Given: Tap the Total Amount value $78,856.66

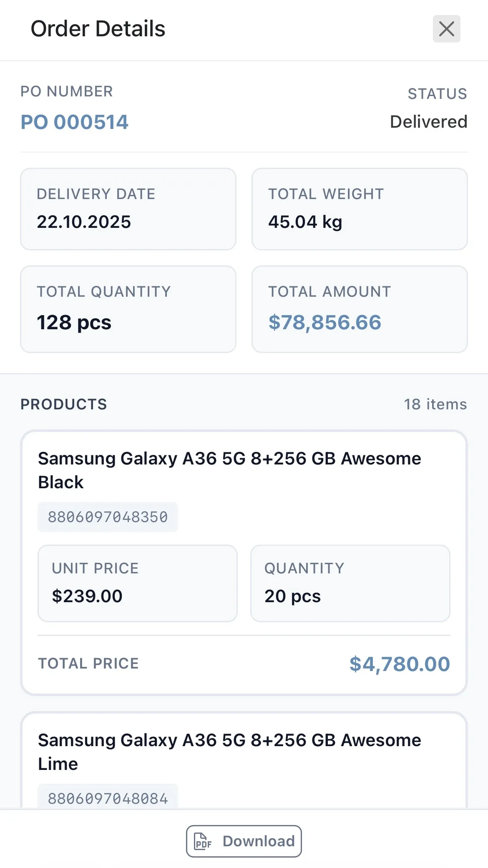Looking at the screenshot, I should (325, 322).
